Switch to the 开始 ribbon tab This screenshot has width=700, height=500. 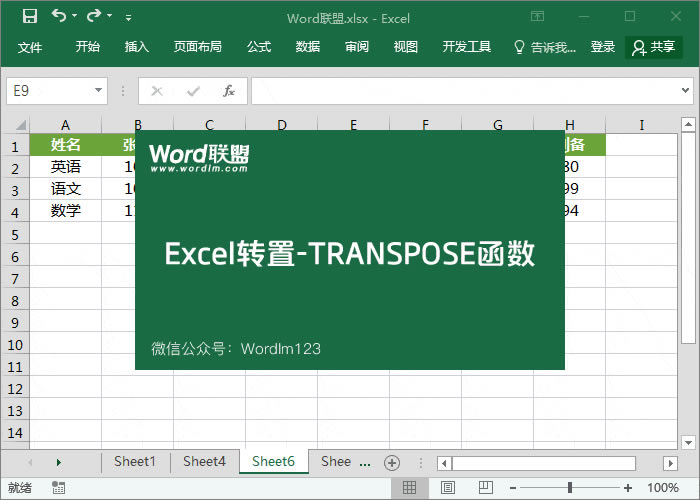click(88, 46)
